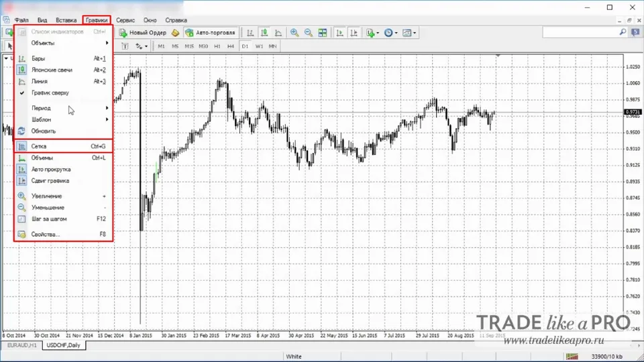Select the W1 timeframe button
644x362 pixels.
259,46
